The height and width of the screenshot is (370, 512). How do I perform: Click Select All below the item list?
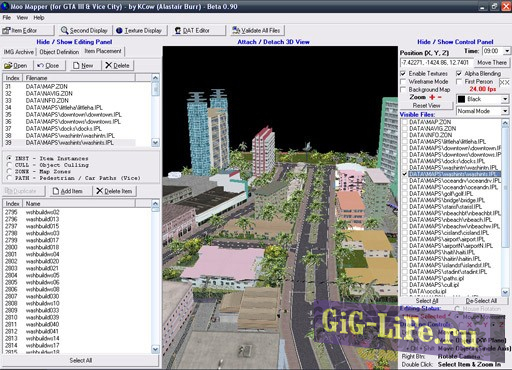[x=81, y=360]
